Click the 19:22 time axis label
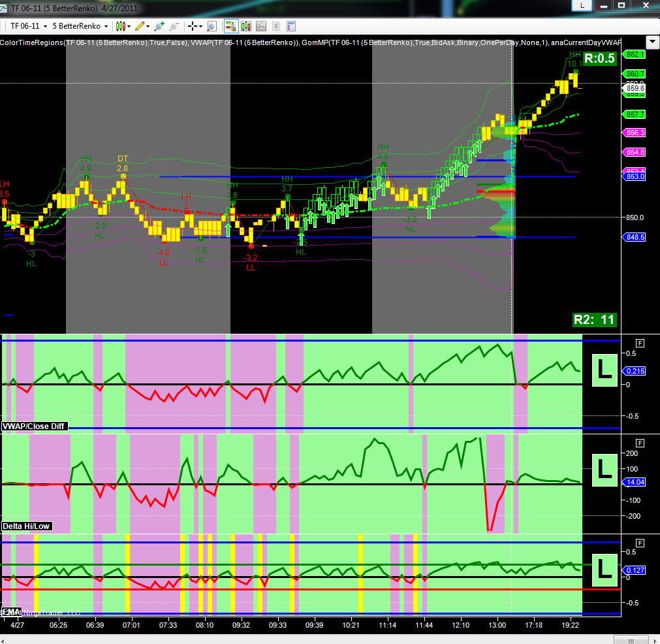 tap(571, 625)
